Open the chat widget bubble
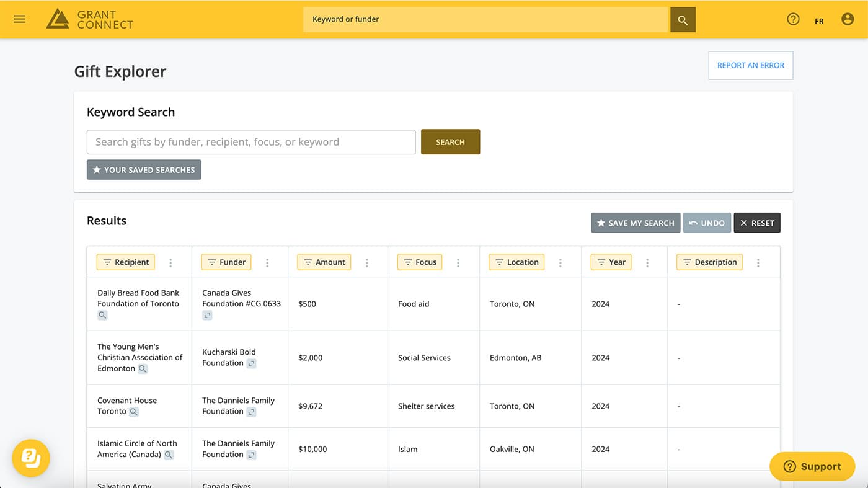The height and width of the screenshot is (488, 868). point(31,458)
